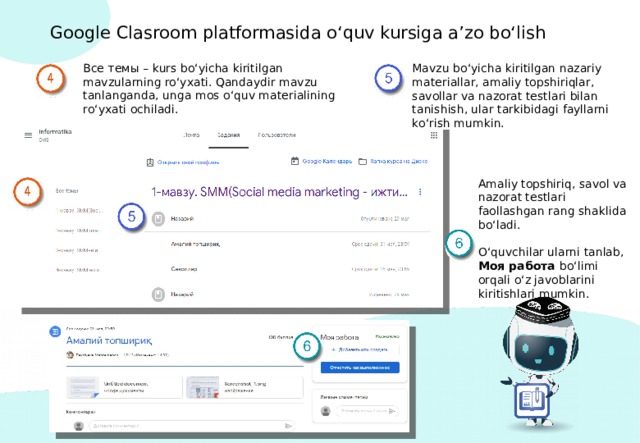Switch to the Задания tab
Viewport: 640px width, 443px height.
229,135
